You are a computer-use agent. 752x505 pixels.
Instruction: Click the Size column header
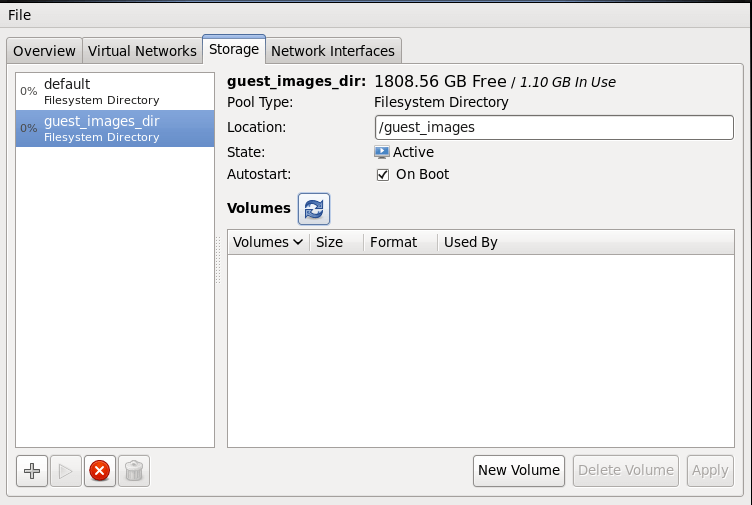tap(330, 242)
